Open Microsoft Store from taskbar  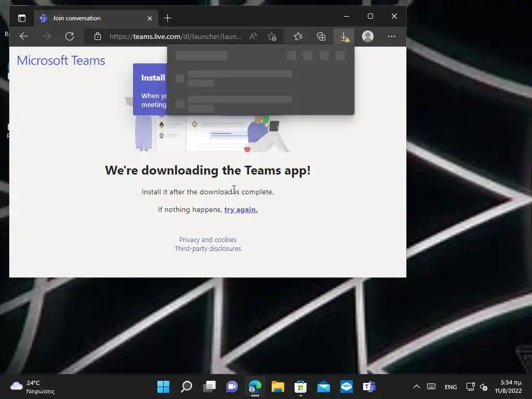(x=301, y=387)
